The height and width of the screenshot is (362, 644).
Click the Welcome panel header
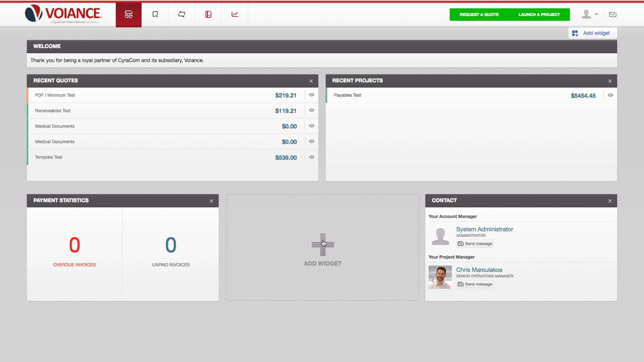point(322,47)
